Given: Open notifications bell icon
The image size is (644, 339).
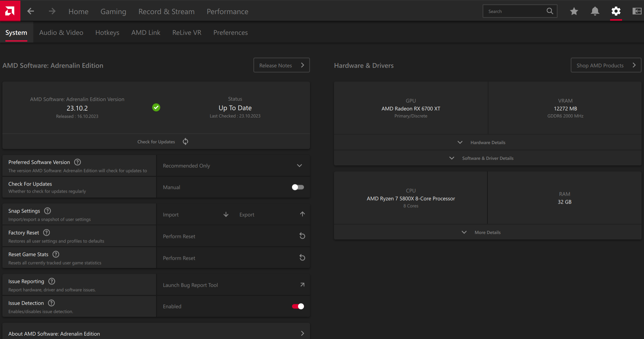Looking at the screenshot, I should [595, 11].
